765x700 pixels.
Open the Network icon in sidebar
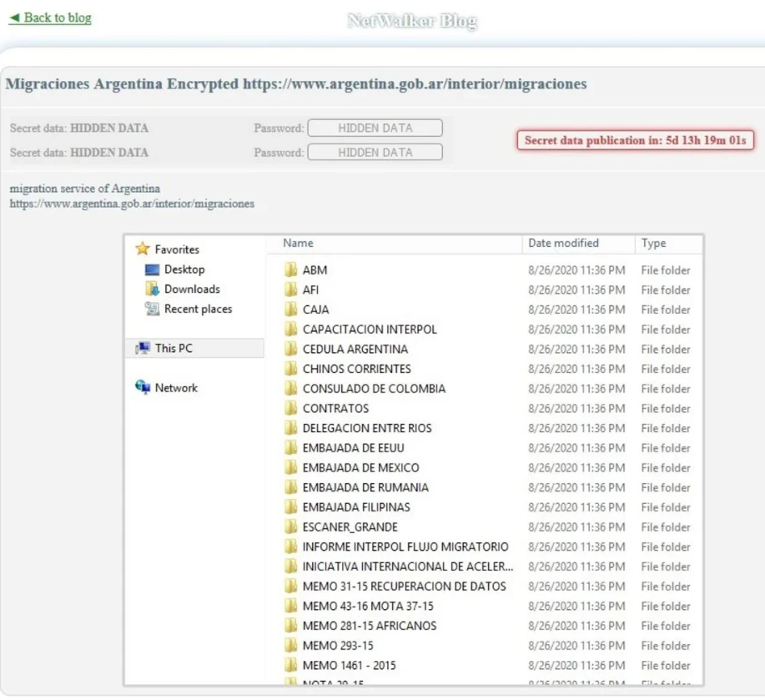(x=143, y=388)
